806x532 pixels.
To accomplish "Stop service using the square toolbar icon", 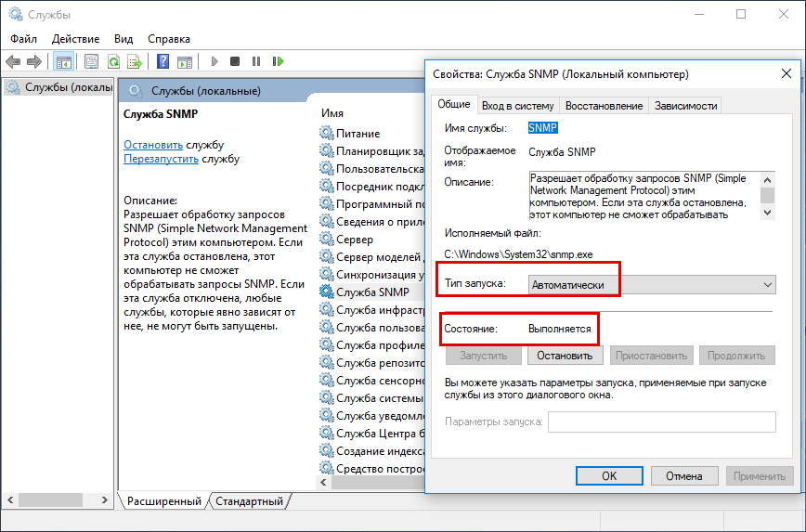I will point(235,61).
